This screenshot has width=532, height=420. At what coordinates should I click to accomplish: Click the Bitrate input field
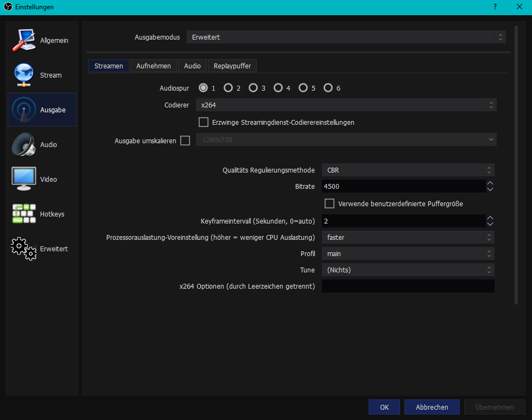click(404, 186)
